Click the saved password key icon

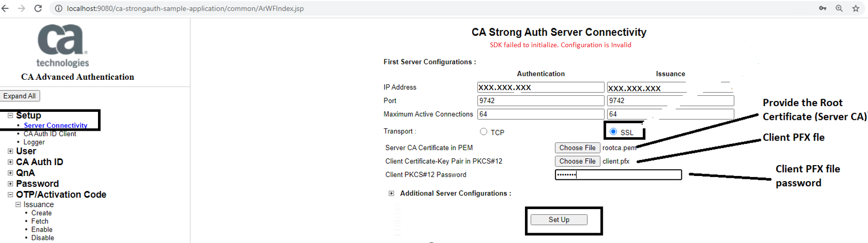tap(822, 8)
